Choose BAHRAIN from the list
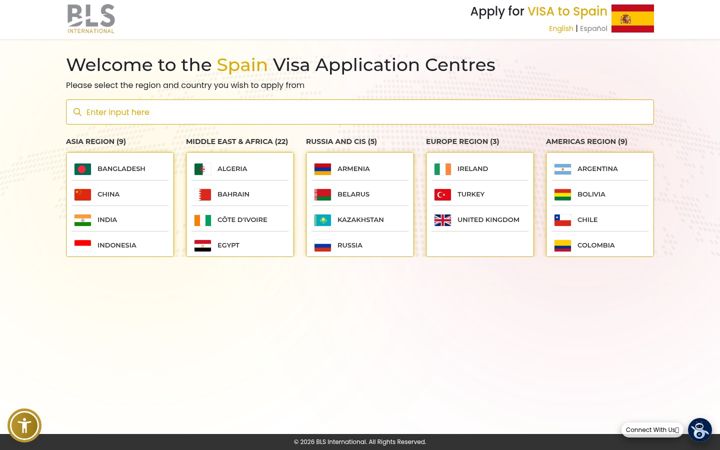 click(x=233, y=195)
